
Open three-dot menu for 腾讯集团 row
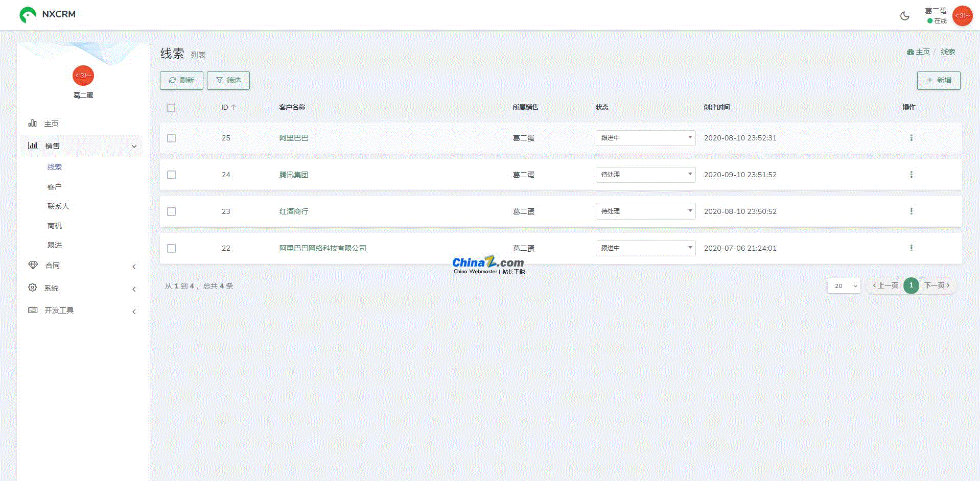(x=911, y=175)
